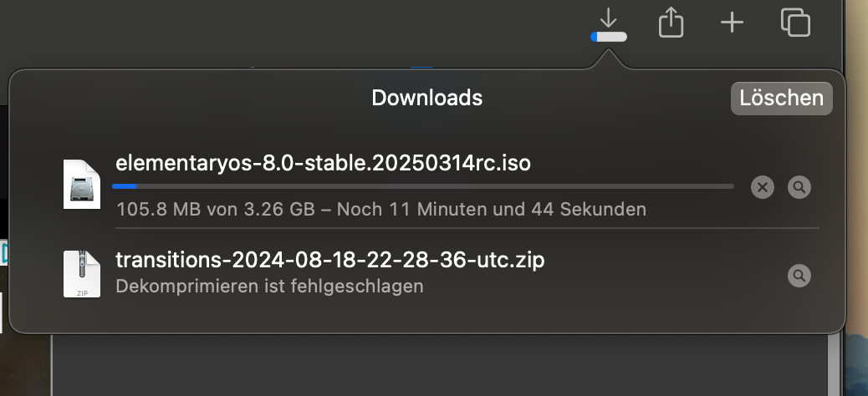The height and width of the screenshot is (396, 868).
Task: Reveal the elementaryos ISO in Finder
Action: click(x=799, y=187)
